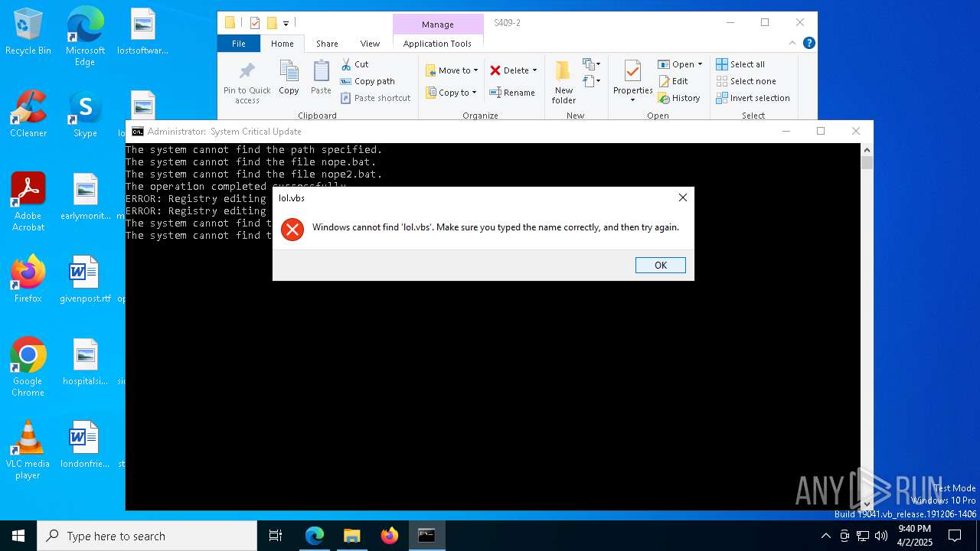Close the lol.vbs error dialog

tap(682, 197)
